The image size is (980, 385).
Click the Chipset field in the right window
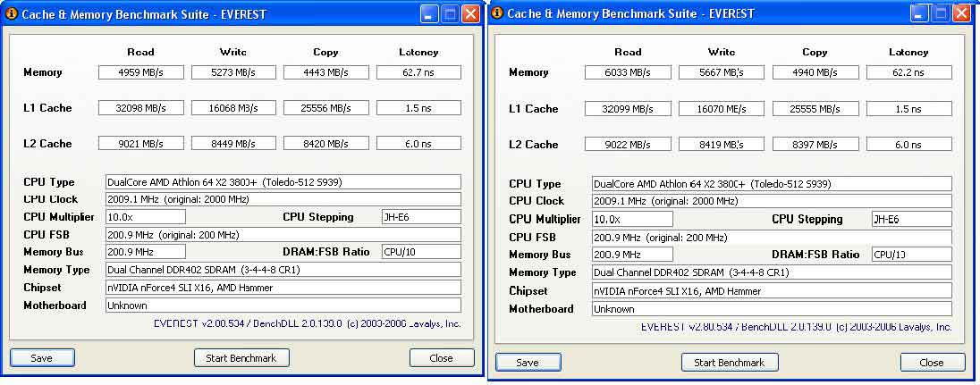(772, 290)
